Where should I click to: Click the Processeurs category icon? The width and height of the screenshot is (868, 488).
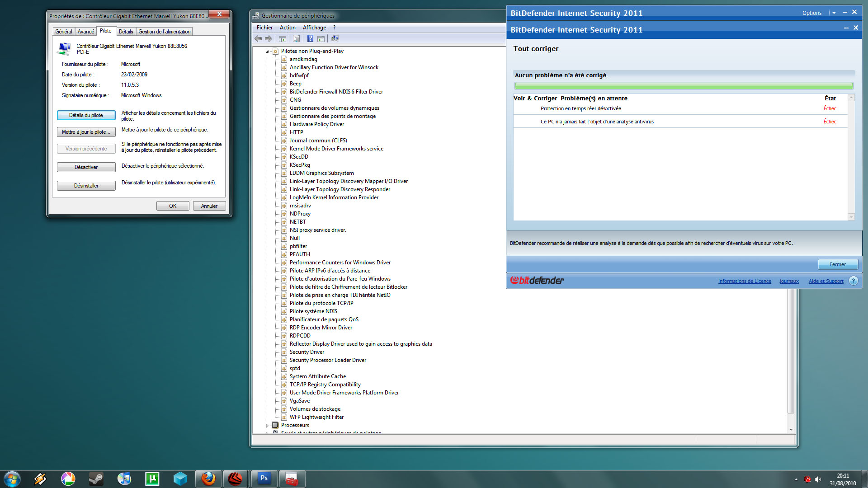pyautogui.click(x=275, y=425)
